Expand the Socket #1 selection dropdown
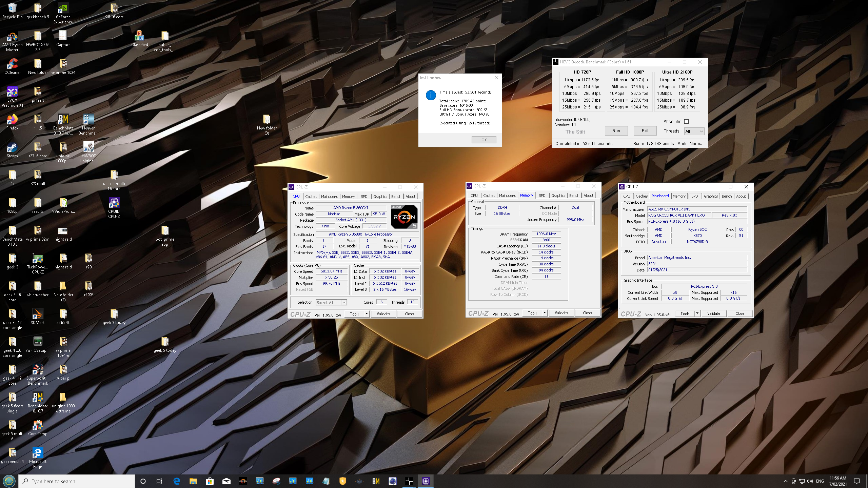 click(331, 303)
